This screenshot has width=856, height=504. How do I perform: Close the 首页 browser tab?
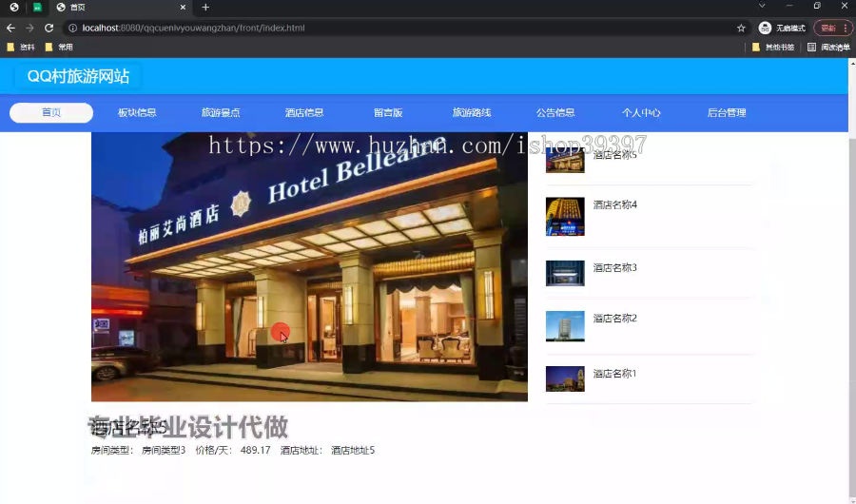coord(183,7)
